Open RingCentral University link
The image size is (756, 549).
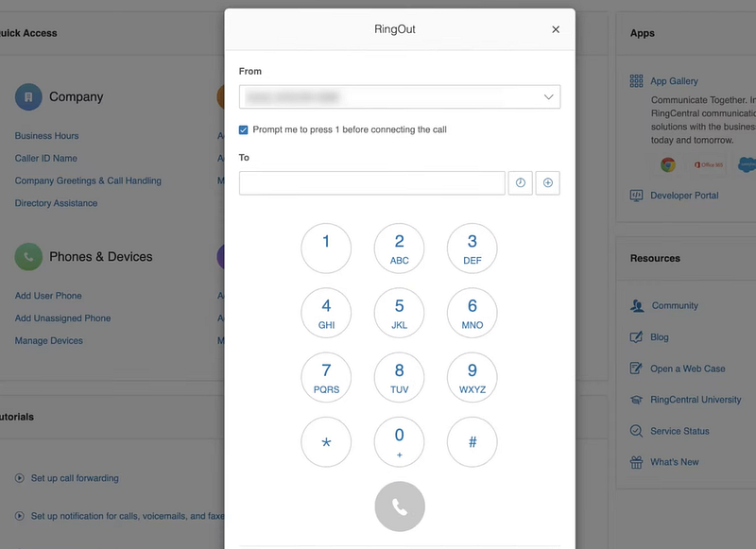point(696,400)
